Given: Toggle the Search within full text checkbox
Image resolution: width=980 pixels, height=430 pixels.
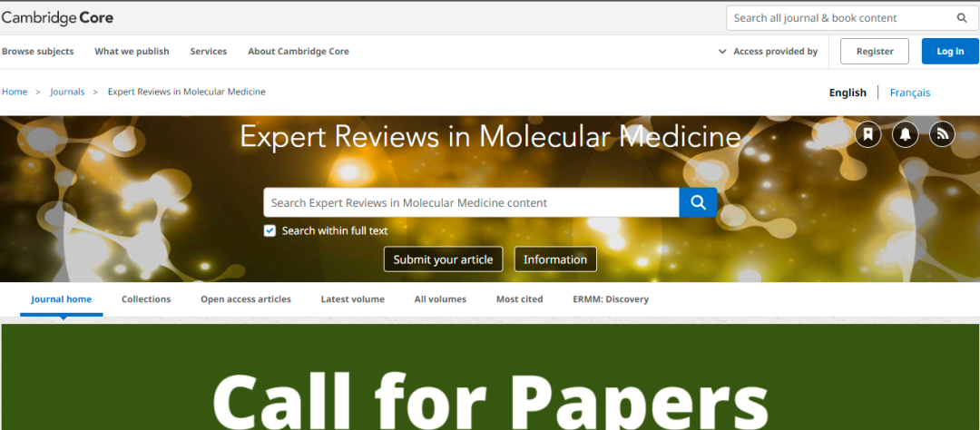Looking at the screenshot, I should [269, 230].
